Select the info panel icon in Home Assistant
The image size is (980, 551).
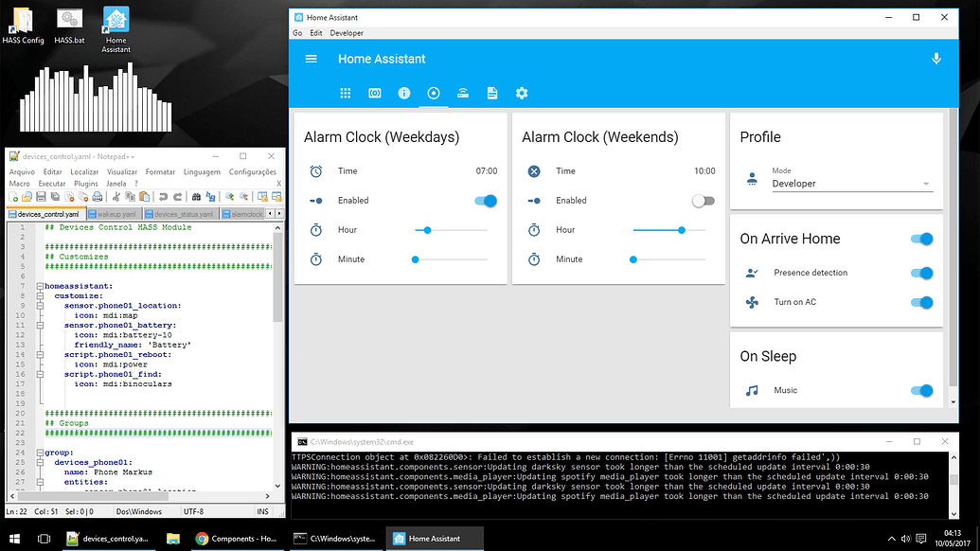click(x=404, y=93)
